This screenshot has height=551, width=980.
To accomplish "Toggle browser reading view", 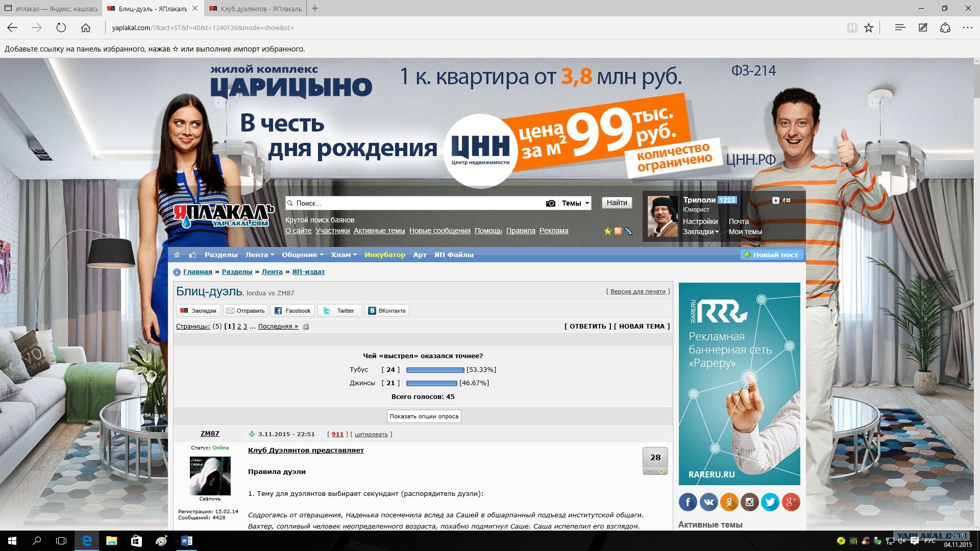I will pyautogui.click(x=852, y=28).
